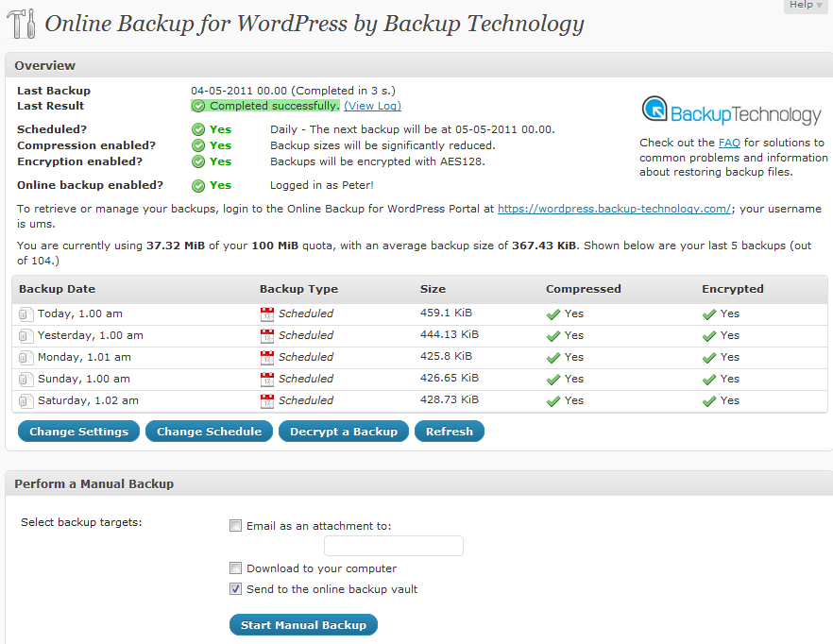This screenshot has width=833, height=644.
Task: Click the Logged in as Peter text
Action: click(322, 185)
